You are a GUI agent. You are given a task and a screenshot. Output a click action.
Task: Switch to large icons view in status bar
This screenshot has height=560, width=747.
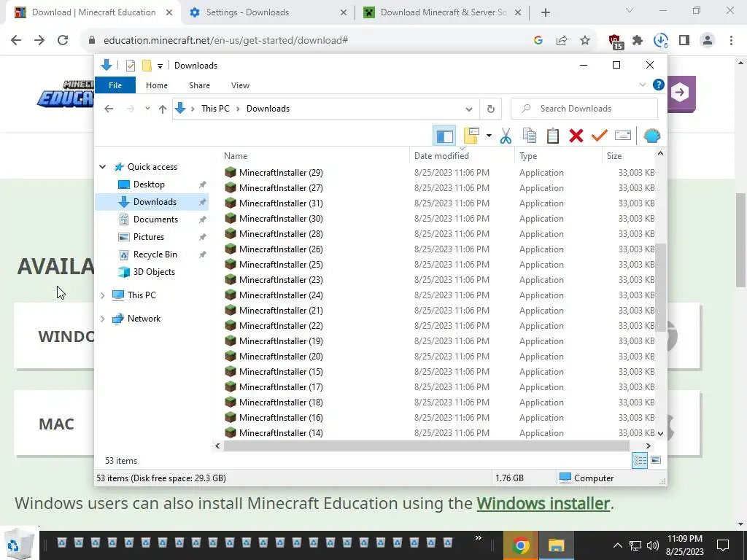point(656,461)
